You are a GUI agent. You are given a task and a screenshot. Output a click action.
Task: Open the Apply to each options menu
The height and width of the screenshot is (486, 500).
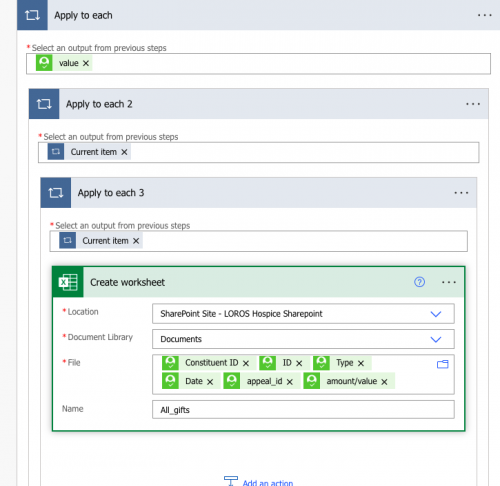pyautogui.click(x=484, y=15)
